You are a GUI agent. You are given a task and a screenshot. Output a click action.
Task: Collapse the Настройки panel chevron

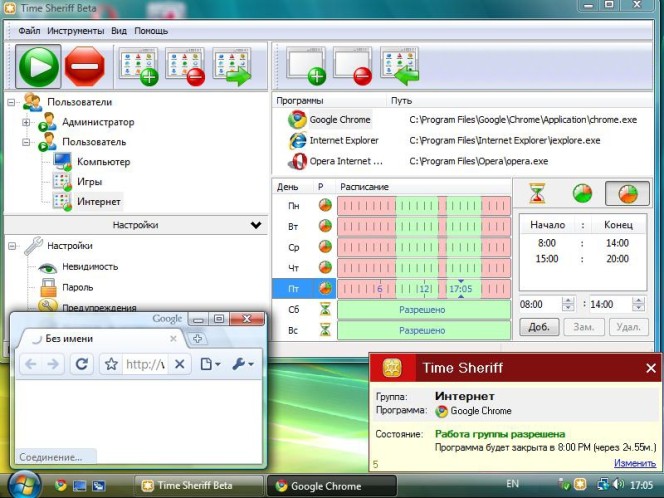coord(256,225)
